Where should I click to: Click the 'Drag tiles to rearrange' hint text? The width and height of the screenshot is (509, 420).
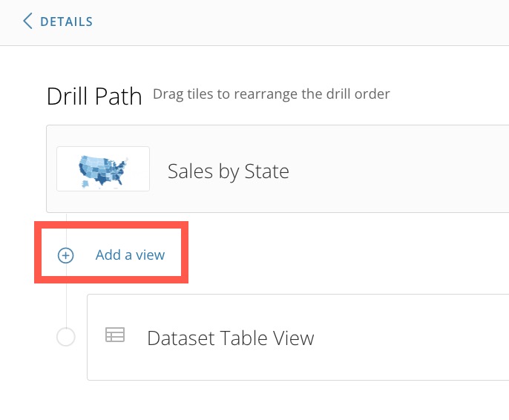(271, 94)
